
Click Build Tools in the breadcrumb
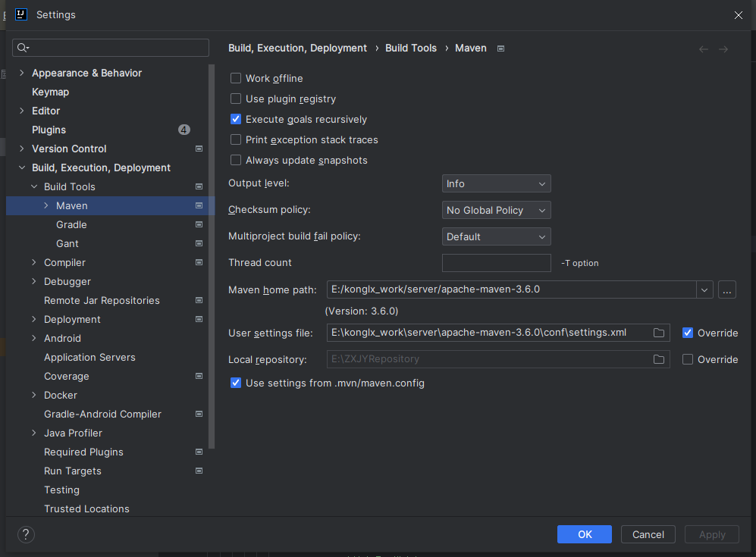pos(411,48)
